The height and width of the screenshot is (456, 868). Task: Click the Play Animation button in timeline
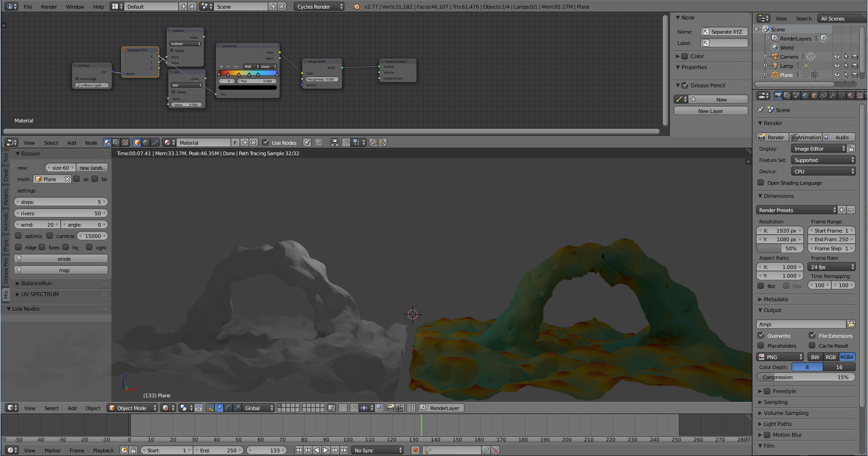pos(326,451)
